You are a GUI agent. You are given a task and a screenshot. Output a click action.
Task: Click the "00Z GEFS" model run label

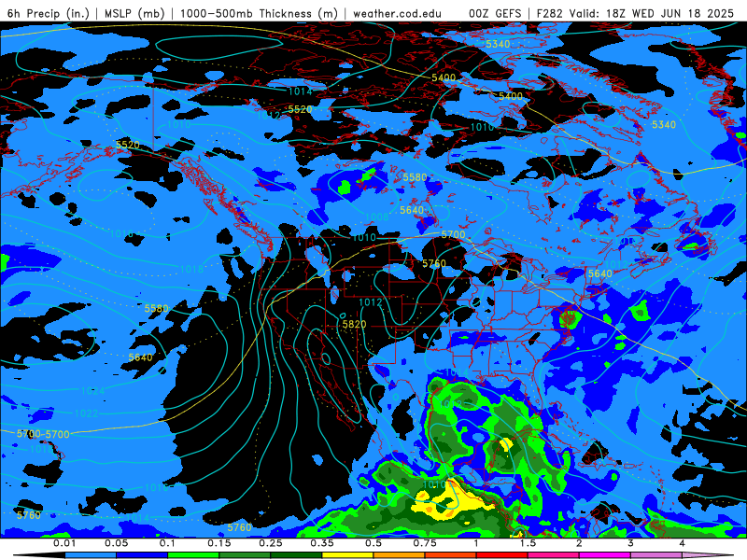495,13
